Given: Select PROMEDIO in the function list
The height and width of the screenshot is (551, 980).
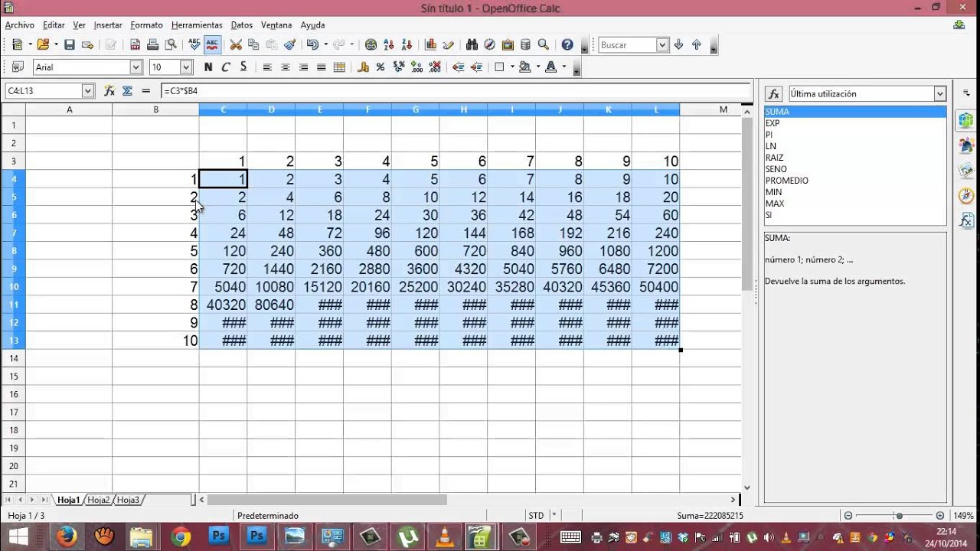Looking at the screenshot, I should 786,181.
